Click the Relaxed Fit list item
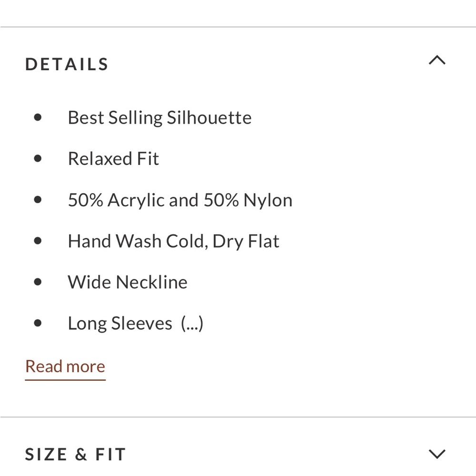The image size is (476, 476). (x=113, y=159)
